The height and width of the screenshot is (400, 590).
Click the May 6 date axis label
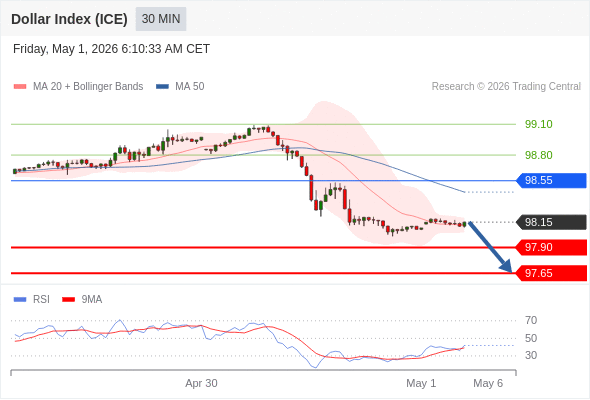(488, 383)
